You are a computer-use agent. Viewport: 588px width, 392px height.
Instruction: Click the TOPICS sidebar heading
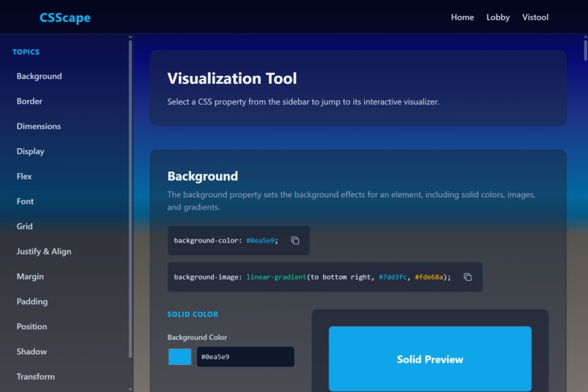pos(26,52)
